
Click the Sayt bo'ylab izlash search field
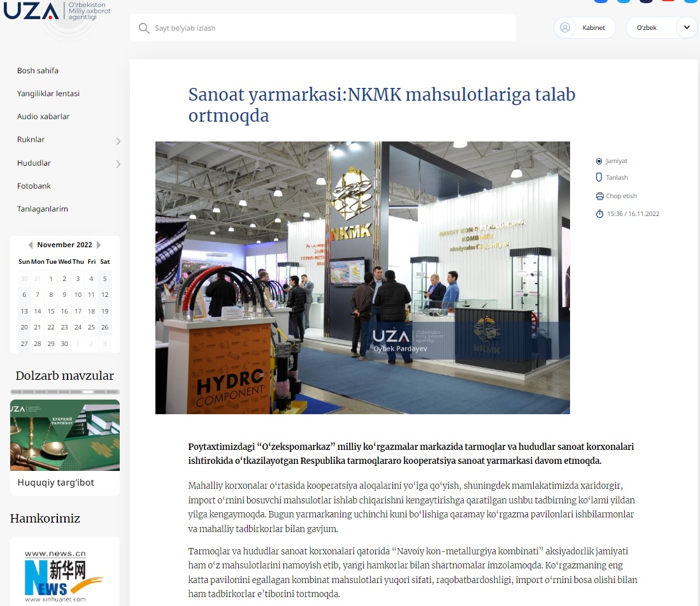331,28
